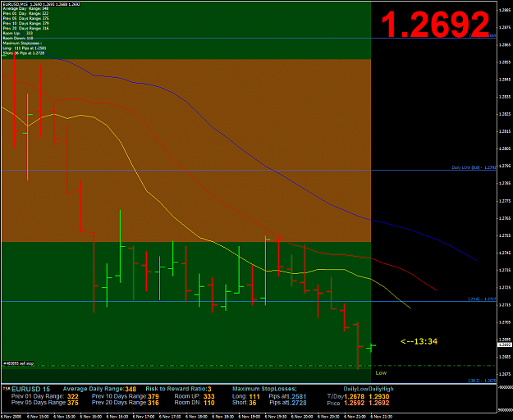Click info panel Prev 10 Days Range value 379

[153, 396]
